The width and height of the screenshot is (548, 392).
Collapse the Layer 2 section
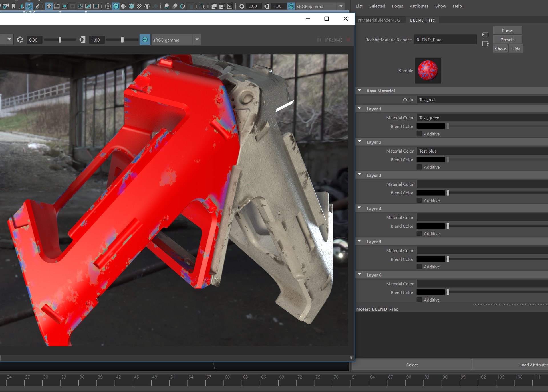360,142
